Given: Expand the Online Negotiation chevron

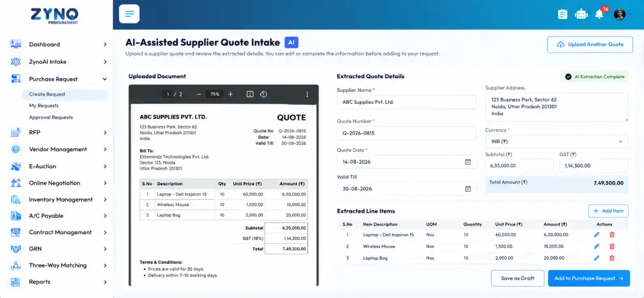Looking at the screenshot, I should (105, 183).
